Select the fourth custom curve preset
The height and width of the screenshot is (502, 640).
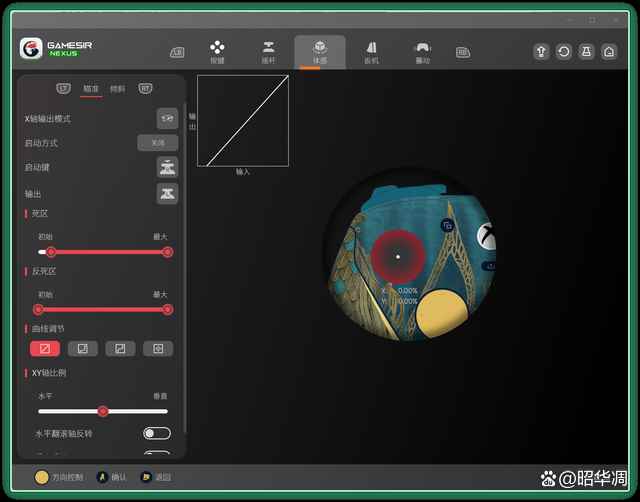point(157,348)
